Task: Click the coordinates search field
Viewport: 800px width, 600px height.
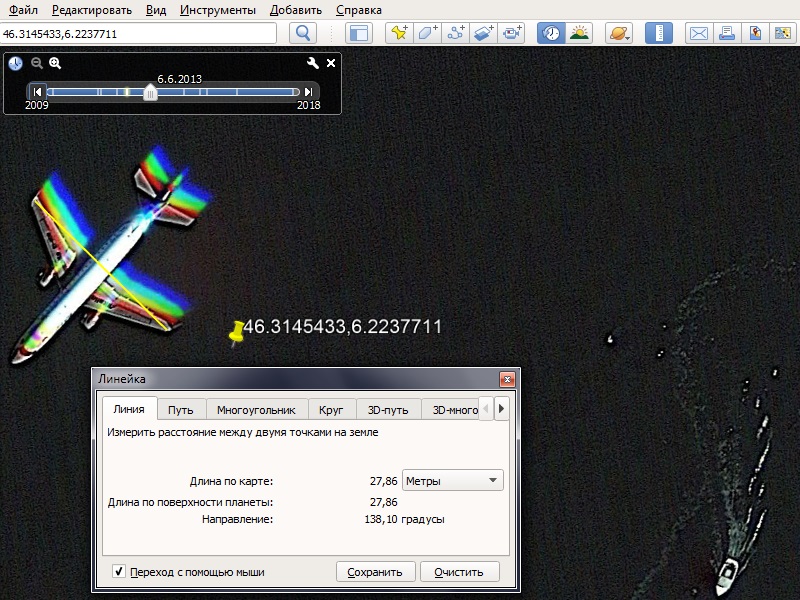Action: [138, 34]
